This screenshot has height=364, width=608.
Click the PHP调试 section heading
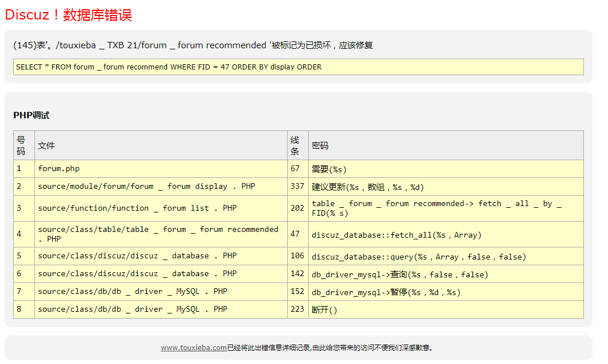click(x=30, y=115)
